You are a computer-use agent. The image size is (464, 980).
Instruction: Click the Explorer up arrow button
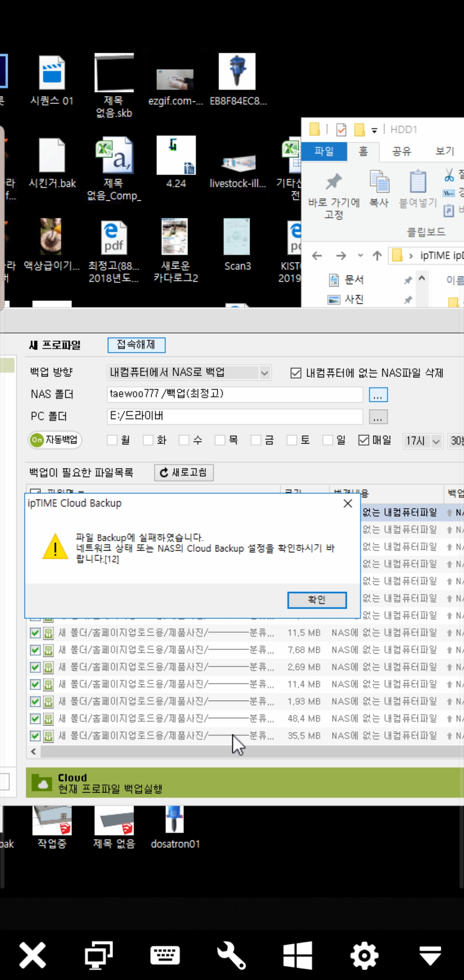click(x=377, y=256)
